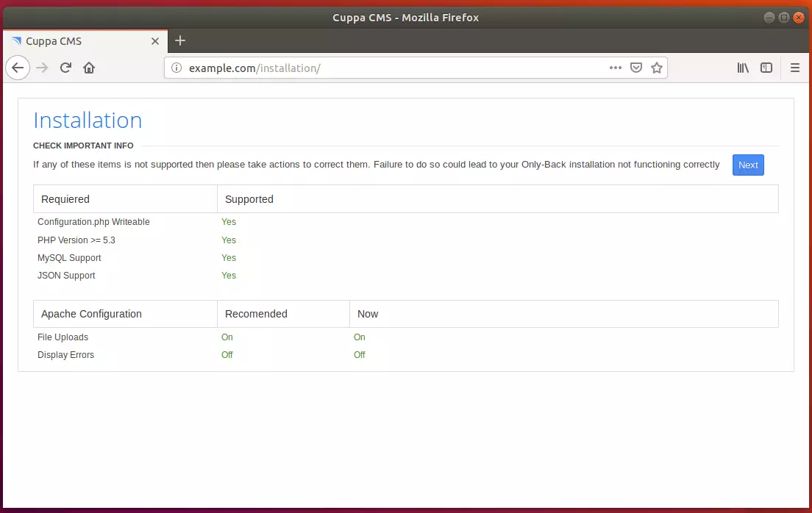This screenshot has width=812, height=513.
Task: Close the Cuppa CMS tab
Action: (x=155, y=41)
